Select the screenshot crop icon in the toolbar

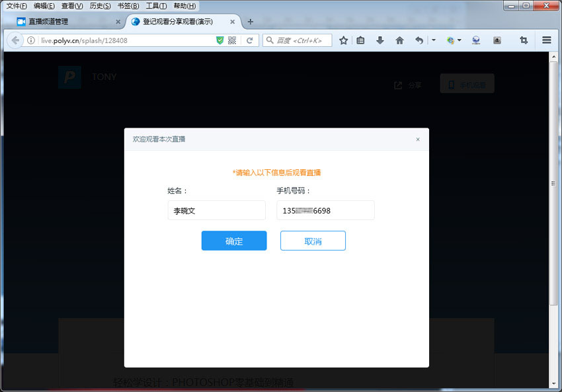click(x=523, y=40)
